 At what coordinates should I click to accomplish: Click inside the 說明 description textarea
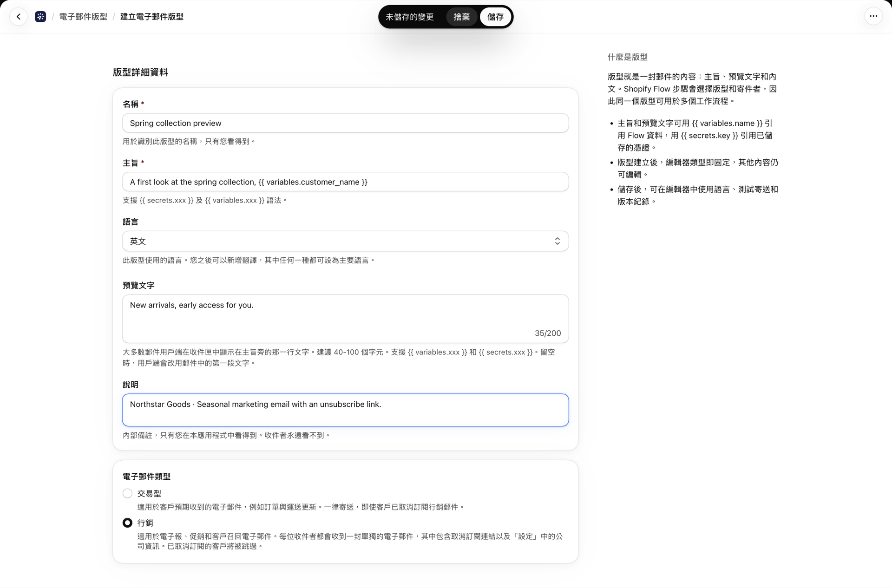[x=345, y=410]
